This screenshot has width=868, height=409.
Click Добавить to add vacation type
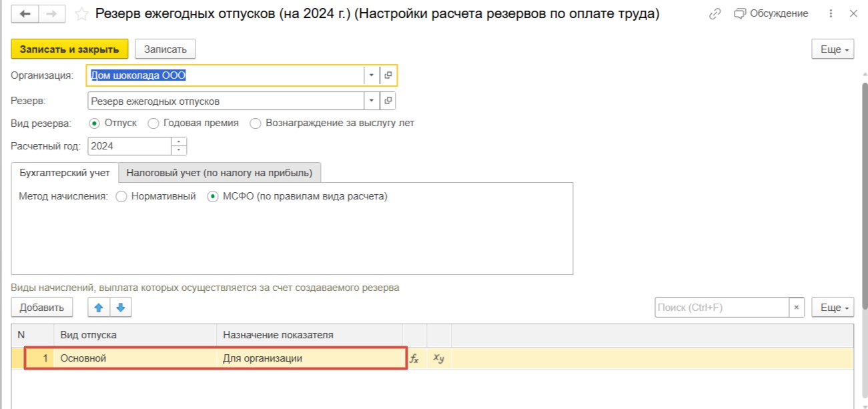click(41, 308)
